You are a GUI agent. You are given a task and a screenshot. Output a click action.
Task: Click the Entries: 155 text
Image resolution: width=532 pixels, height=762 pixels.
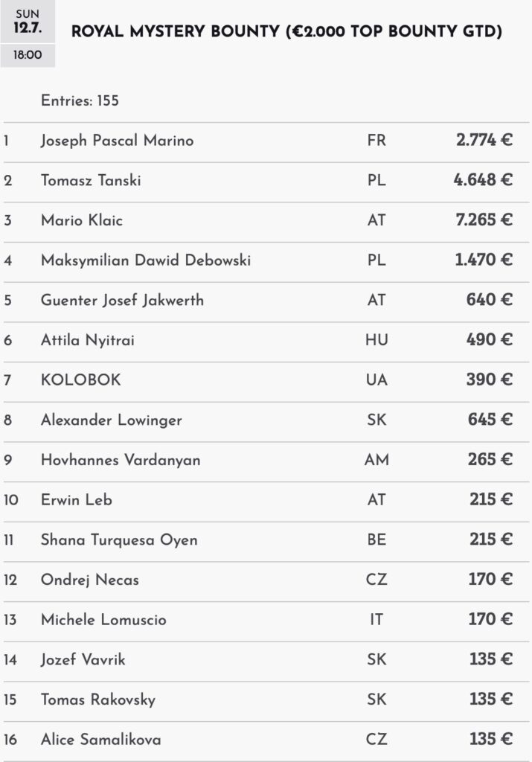pos(80,100)
